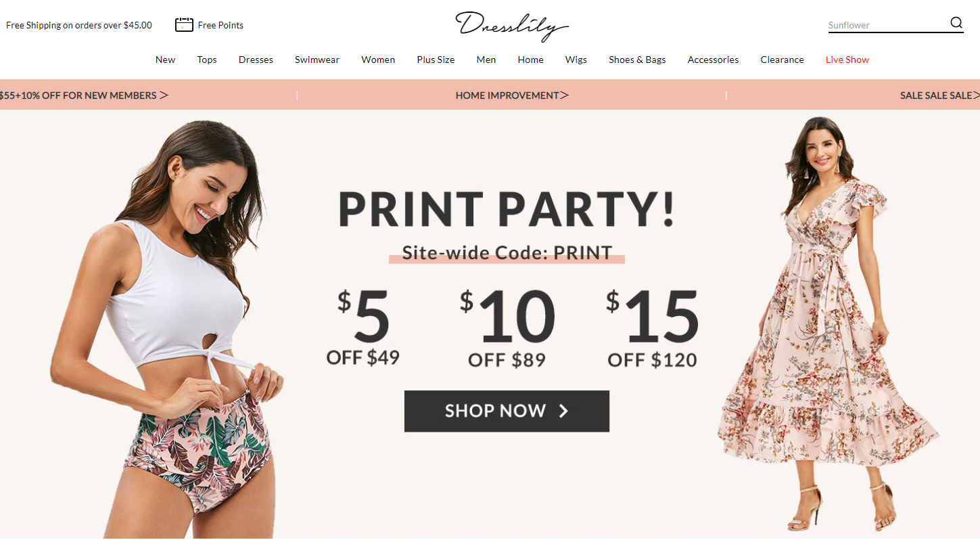Click the floral dress model image
The height and width of the screenshot is (540, 980).
pos(830,323)
